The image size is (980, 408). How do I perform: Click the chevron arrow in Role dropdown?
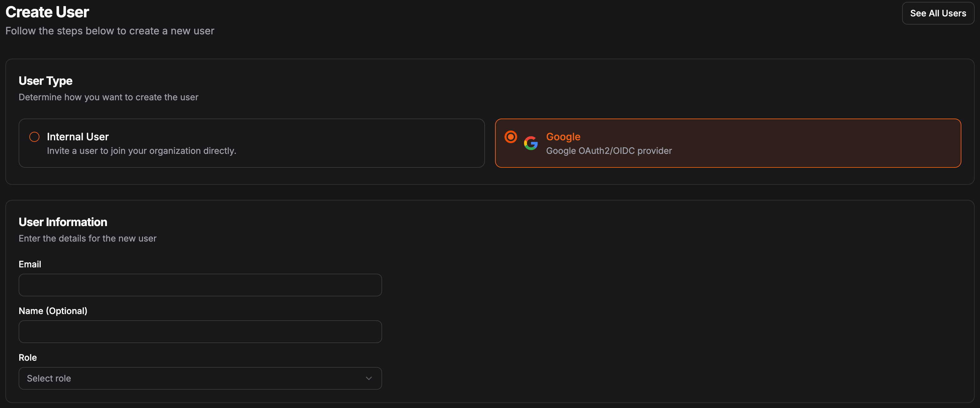pos(368,378)
